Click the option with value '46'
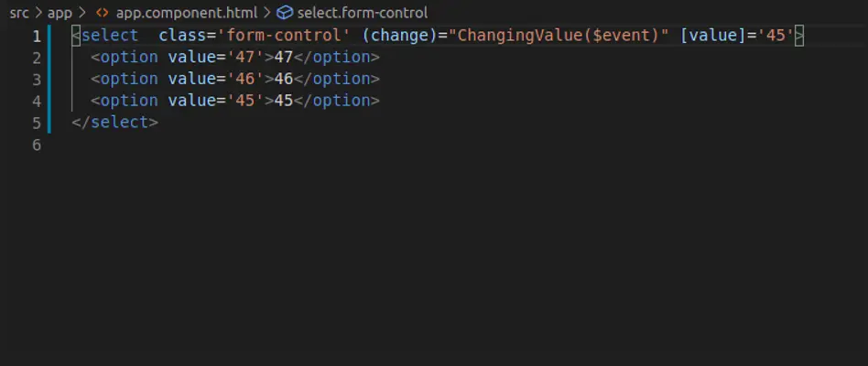This screenshot has height=366, width=868. click(235, 79)
